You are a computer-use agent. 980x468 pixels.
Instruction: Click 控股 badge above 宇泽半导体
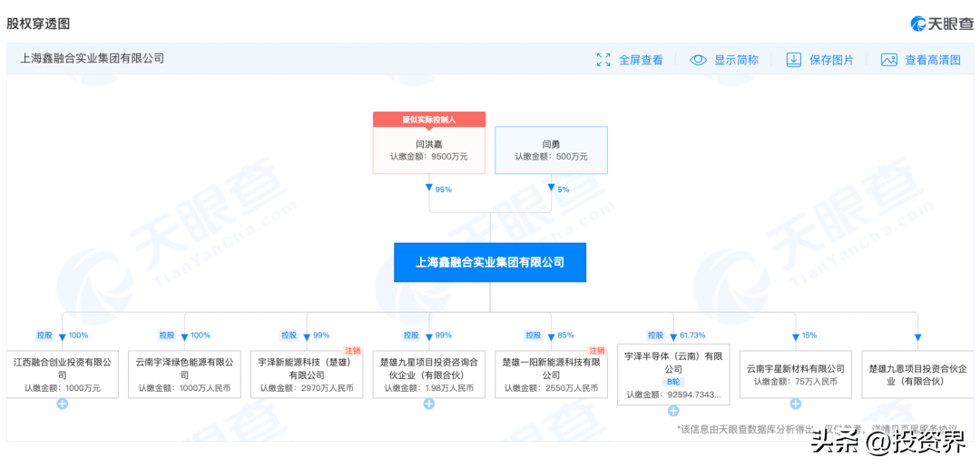[656, 335]
